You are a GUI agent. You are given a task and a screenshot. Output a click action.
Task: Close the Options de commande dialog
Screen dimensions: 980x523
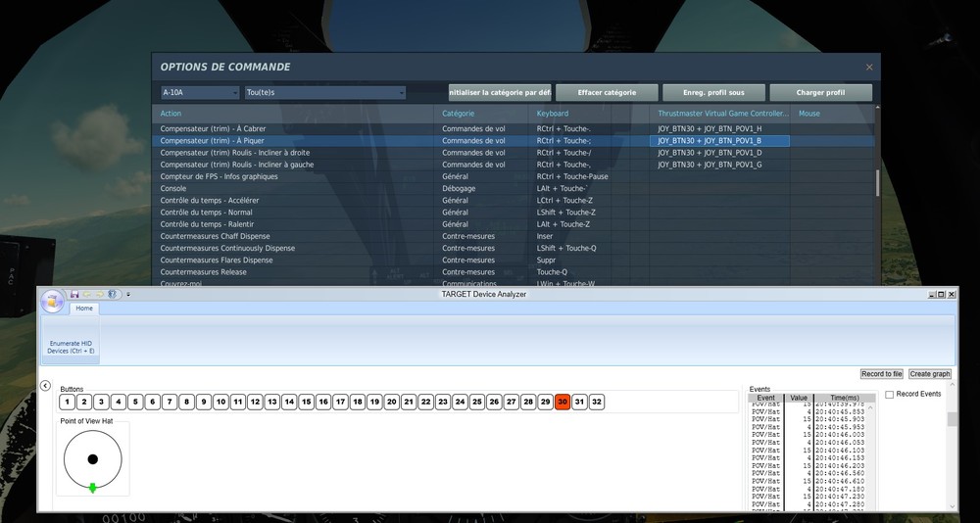(x=868, y=67)
